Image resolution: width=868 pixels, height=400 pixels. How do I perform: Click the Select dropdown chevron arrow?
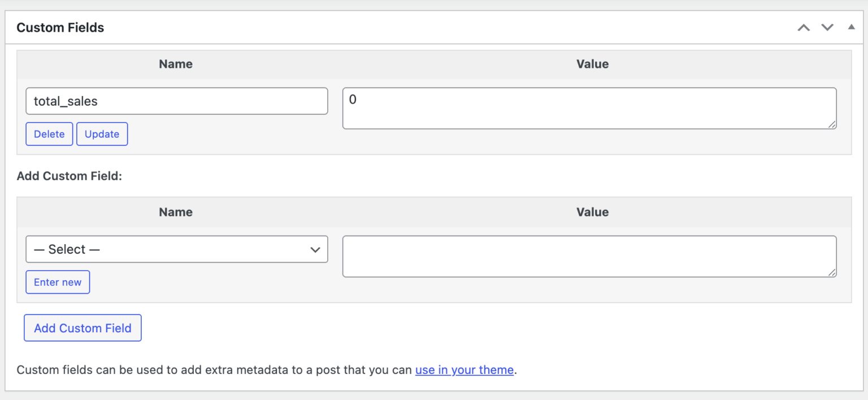[x=315, y=249]
